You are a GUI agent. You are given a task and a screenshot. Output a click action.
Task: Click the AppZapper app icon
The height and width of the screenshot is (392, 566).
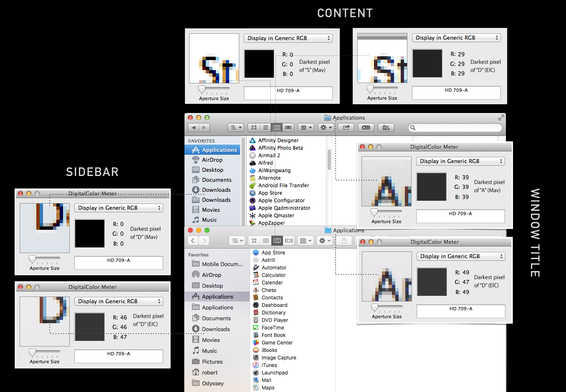(253, 223)
